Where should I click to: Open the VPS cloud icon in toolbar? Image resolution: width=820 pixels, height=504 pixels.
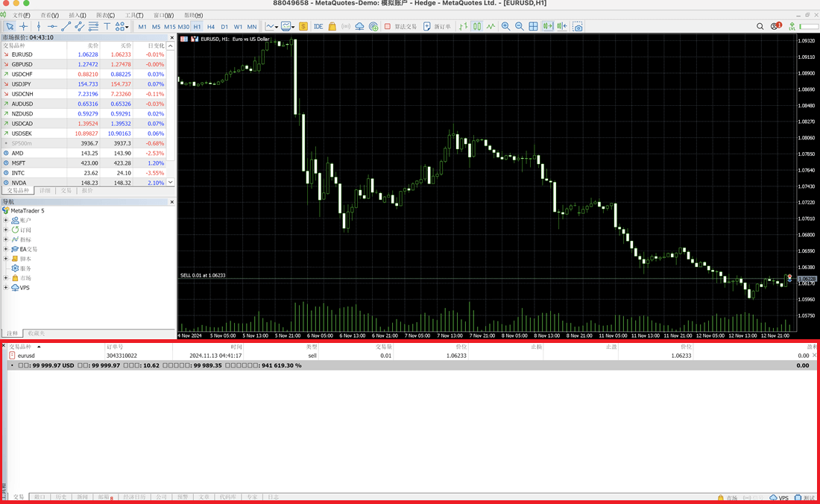click(360, 27)
